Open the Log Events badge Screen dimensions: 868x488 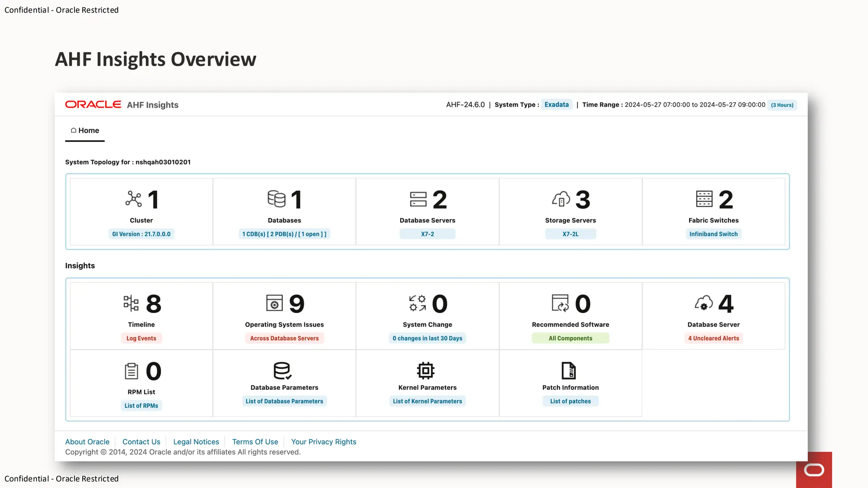pos(141,338)
